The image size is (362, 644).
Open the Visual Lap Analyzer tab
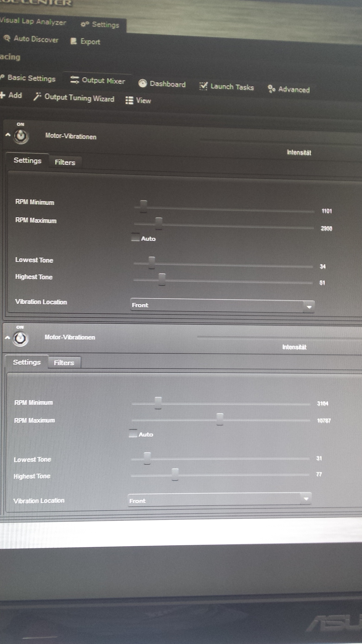point(33,21)
